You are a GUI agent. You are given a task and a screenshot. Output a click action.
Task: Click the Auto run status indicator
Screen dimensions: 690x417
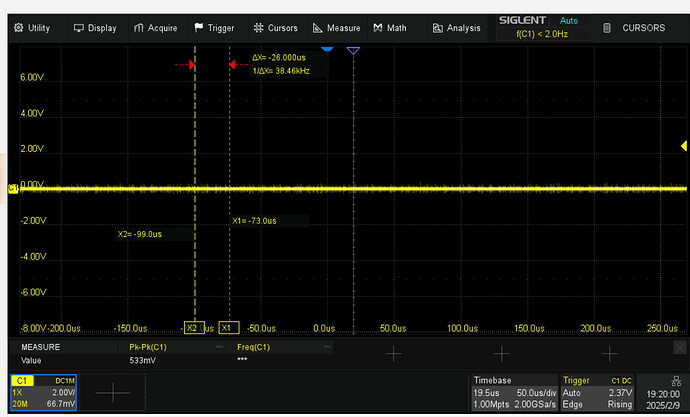(569, 21)
